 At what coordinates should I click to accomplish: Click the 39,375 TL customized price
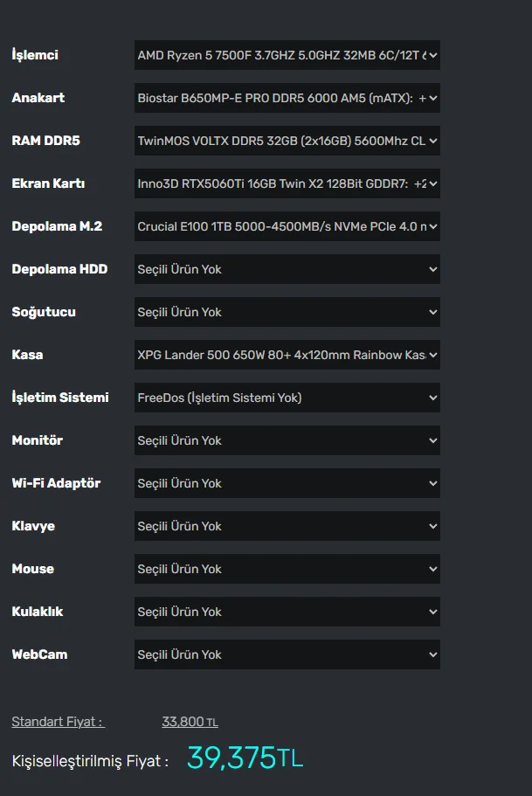pos(245,758)
